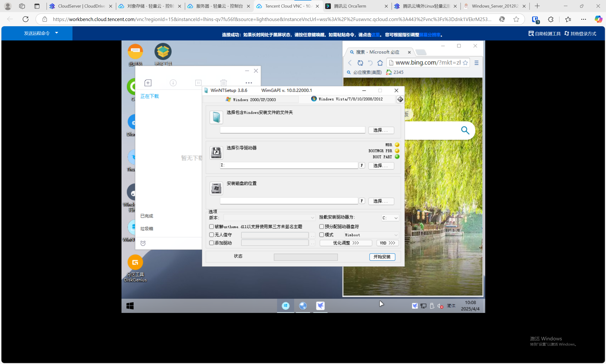The height and width of the screenshot is (364, 606).
Task: Click the installation disk location icon
Action: click(x=216, y=188)
